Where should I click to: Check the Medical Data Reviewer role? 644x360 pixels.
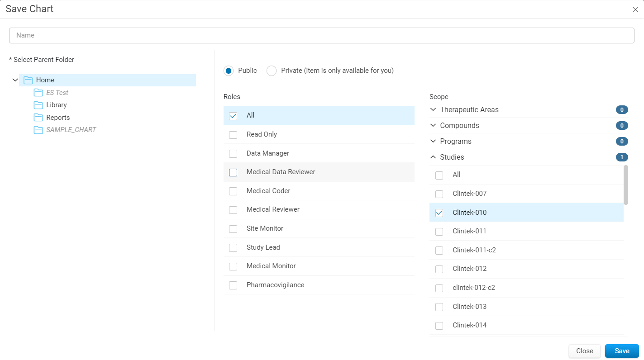click(x=233, y=172)
